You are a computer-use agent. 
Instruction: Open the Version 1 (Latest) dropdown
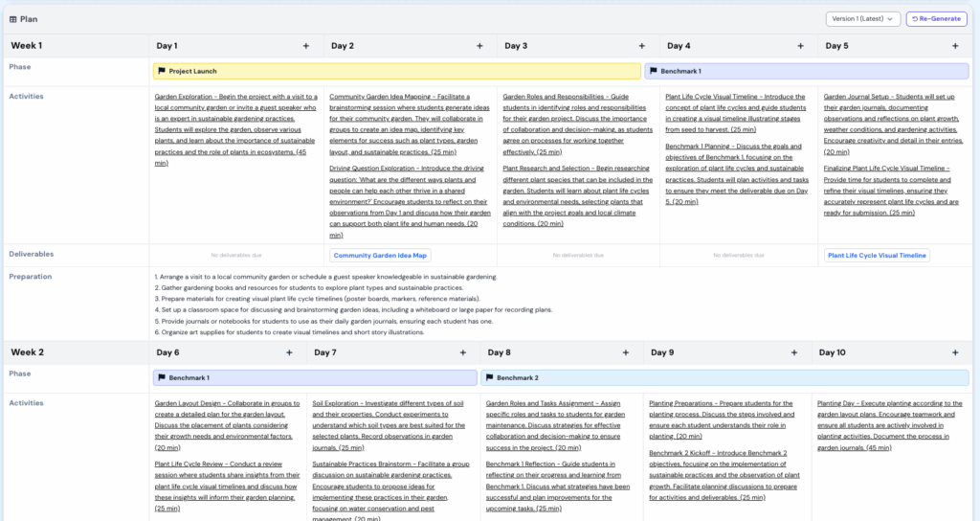pos(862,19)
